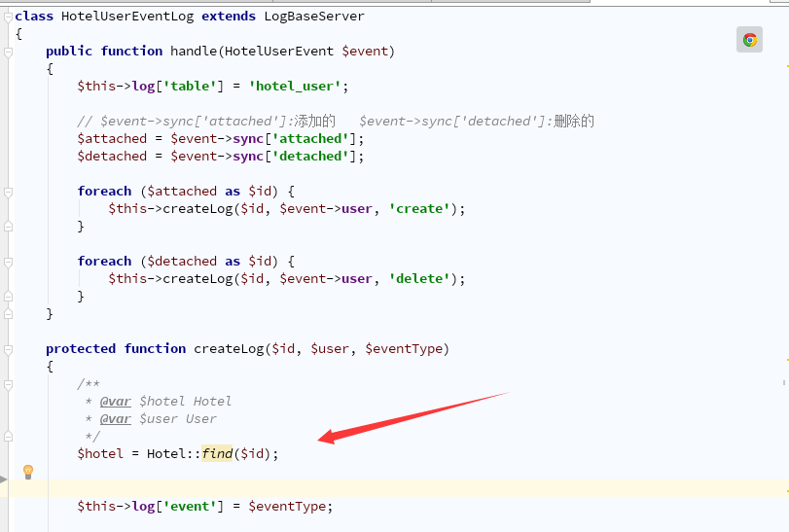
Task: Click the 'create' string argument
Action: [419, 209]
